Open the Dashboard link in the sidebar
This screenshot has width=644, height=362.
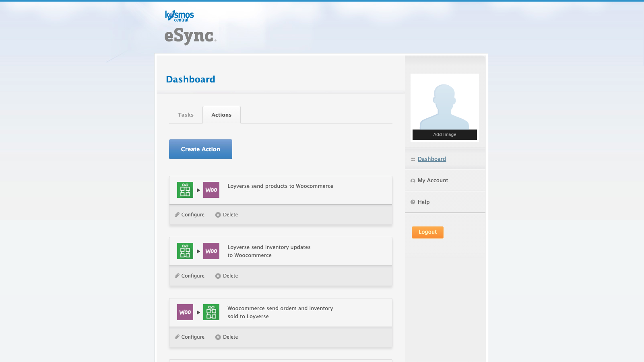coord(431,159)
